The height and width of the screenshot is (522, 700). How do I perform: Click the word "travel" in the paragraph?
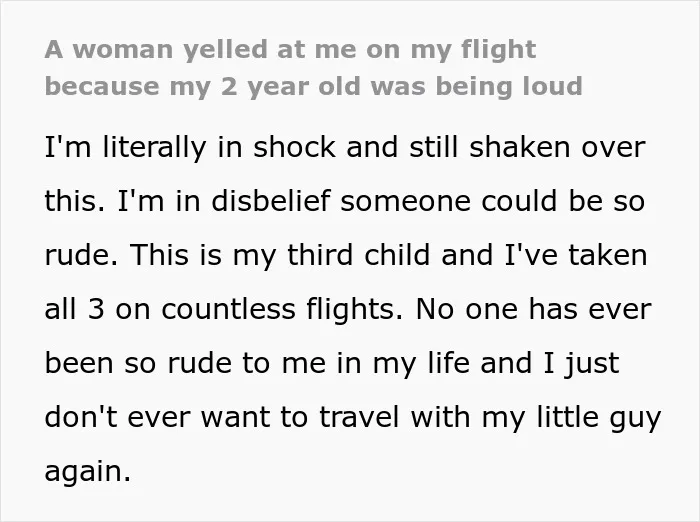pos(359,417)
